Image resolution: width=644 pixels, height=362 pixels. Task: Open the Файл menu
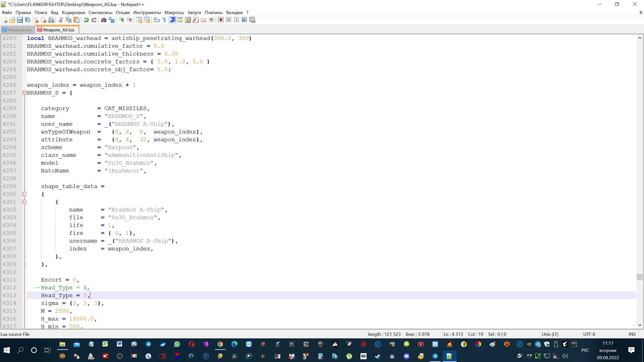point(7,13)
